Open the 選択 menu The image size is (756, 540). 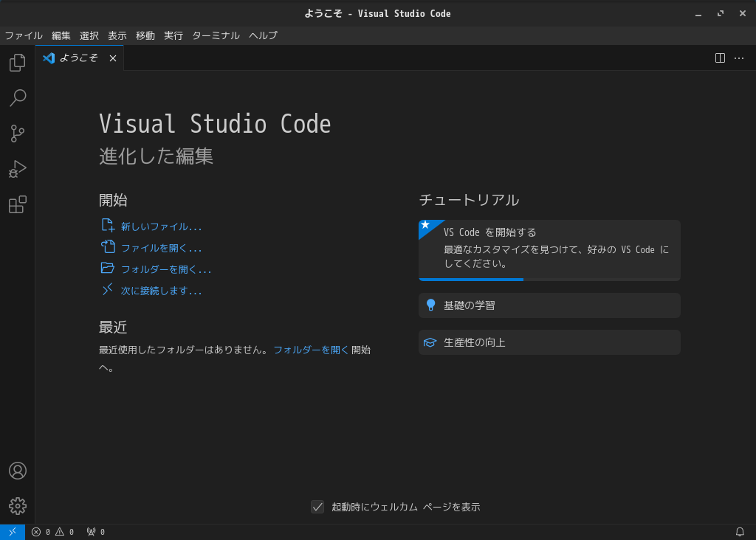tap(89, 35)
